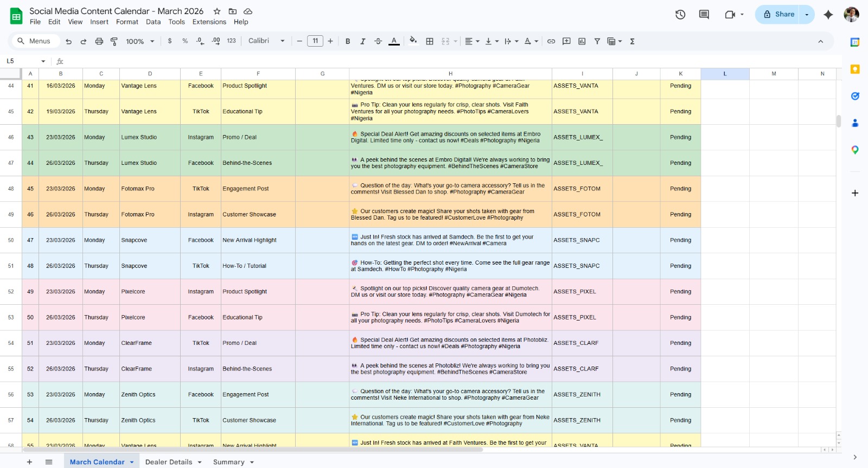Screen dimensions: 868x468
Task: Open Gemini sparkle icon
Action: click(x=828, y=15)
